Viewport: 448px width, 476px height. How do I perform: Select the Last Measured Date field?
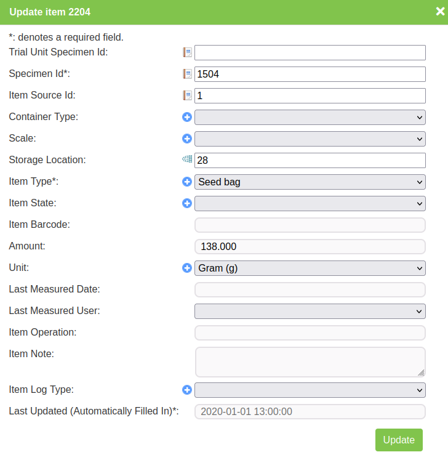[x=310, y=289]
